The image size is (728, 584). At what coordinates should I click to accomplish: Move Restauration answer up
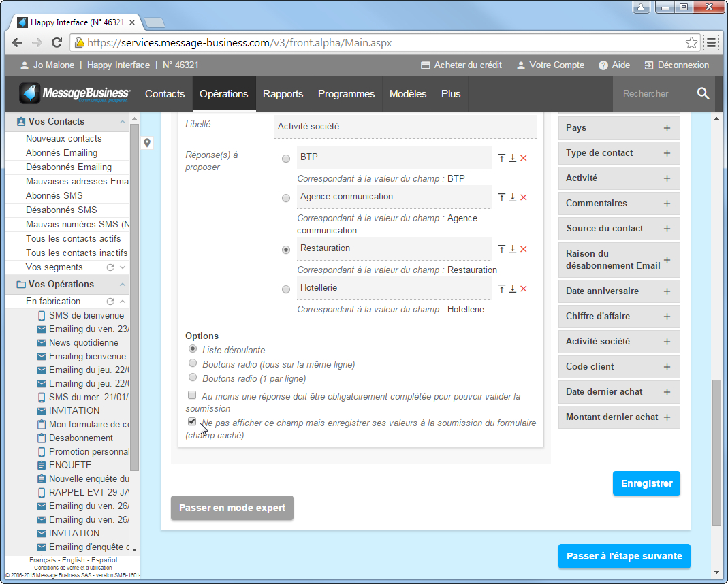click(502, 249)
